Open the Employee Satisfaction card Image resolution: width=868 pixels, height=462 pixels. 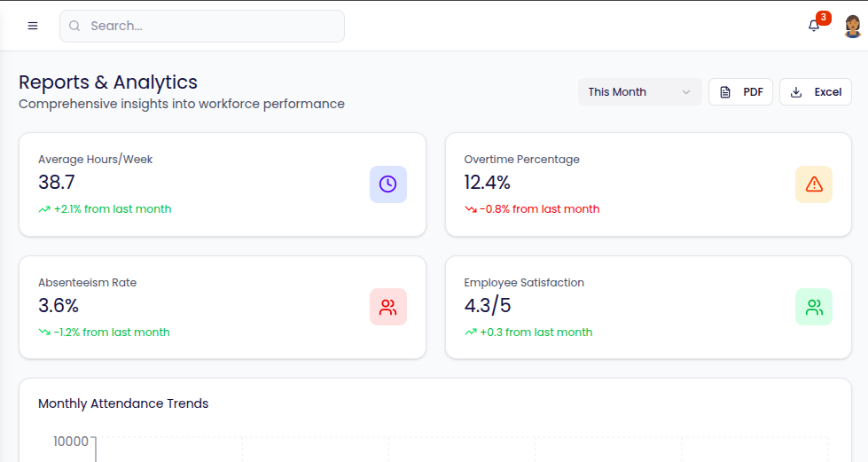coord(647,307)
